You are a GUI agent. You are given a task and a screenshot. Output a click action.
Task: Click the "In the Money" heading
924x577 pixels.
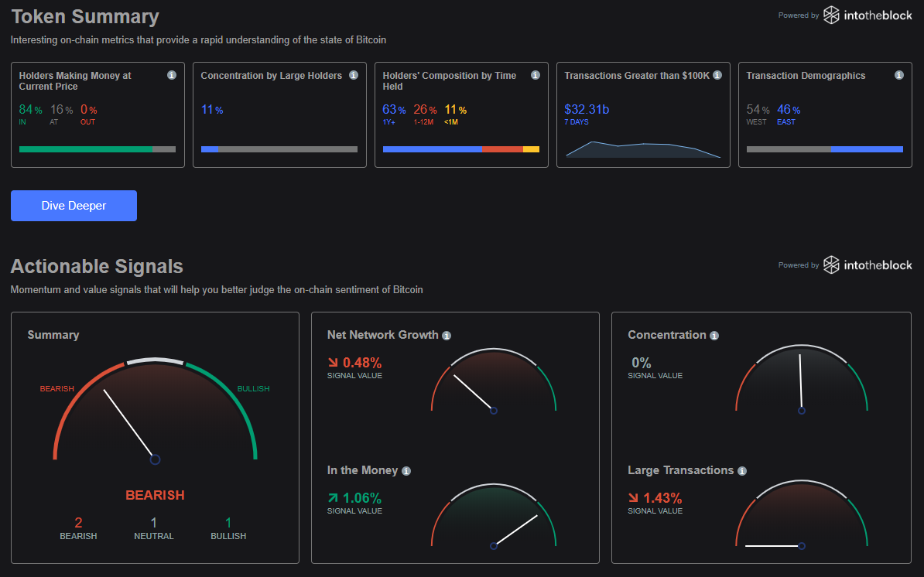(362, 470)
